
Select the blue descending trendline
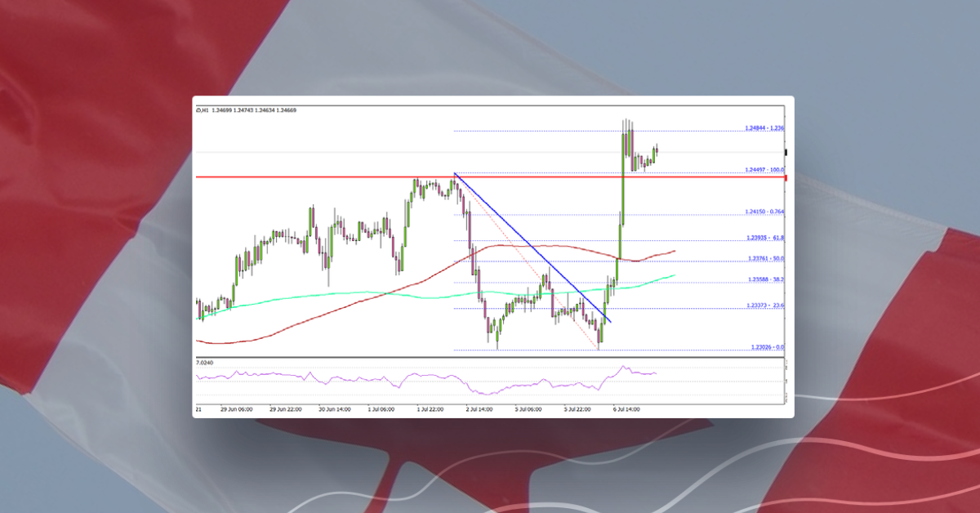(531, 245)
